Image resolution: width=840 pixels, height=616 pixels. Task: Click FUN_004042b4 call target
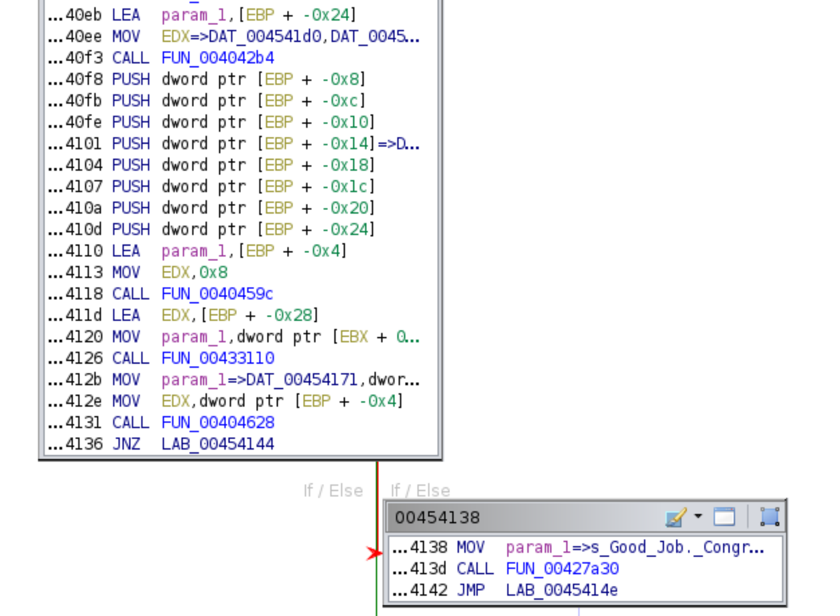point(218,58)
